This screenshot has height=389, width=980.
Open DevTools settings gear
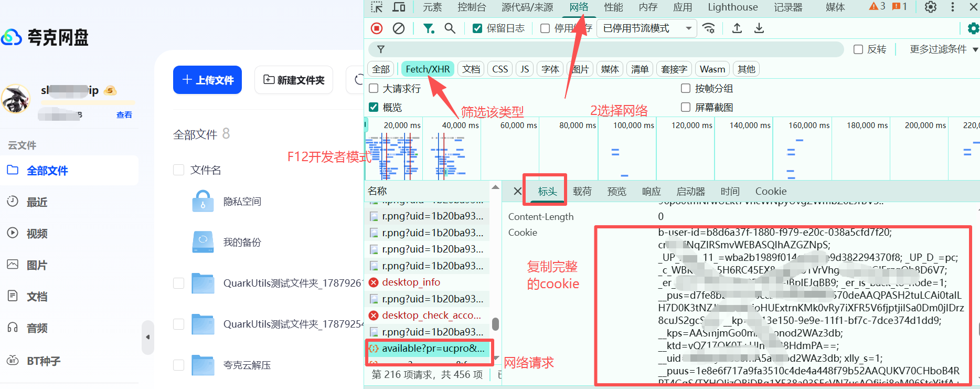[931, 7]
